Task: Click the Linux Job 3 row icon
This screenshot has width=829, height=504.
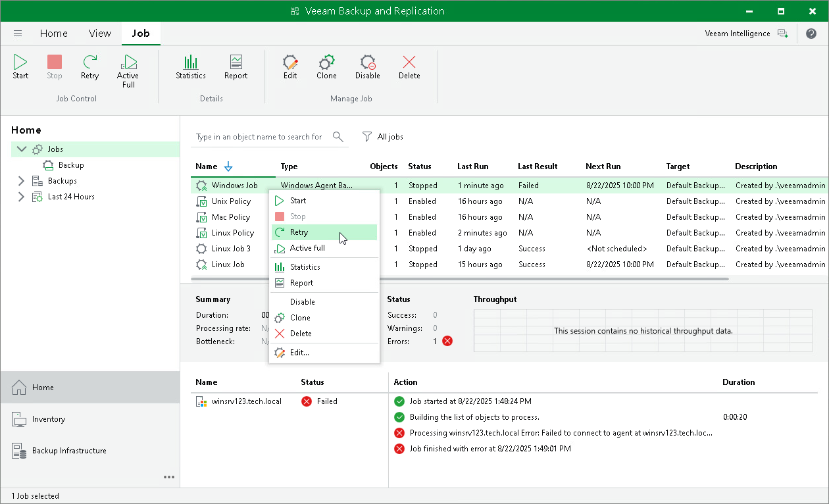Action: tap(201, 249)
